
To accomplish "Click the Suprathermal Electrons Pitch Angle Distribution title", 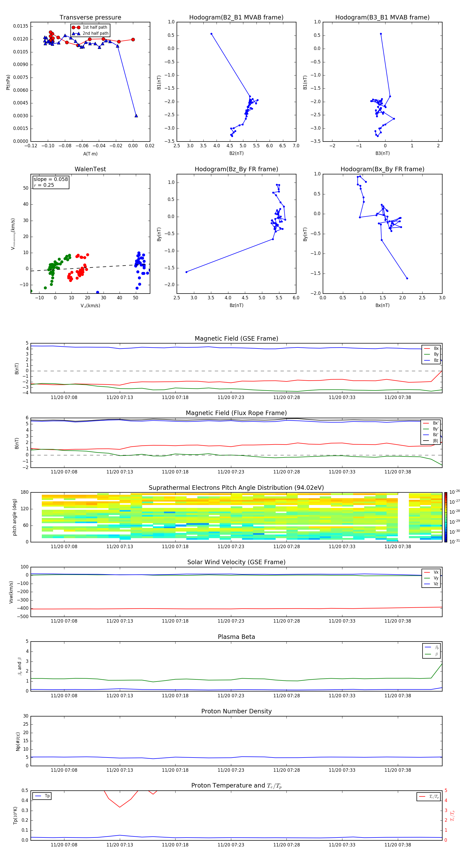I will pyautogui.click(x=236, y=488).
